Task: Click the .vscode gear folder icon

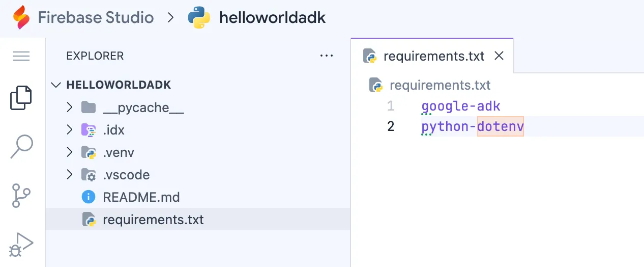Action: point(89,175)
